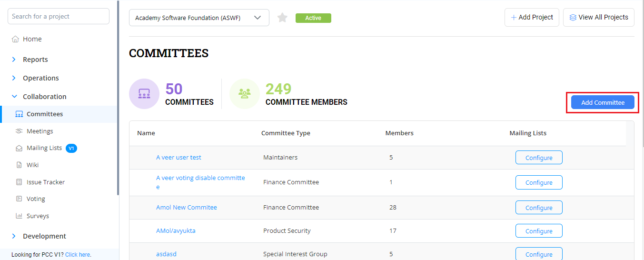This screenshot has height=260, width=644.
Task: Click the Committees icon in sidebar
Action: coord(19,114)
